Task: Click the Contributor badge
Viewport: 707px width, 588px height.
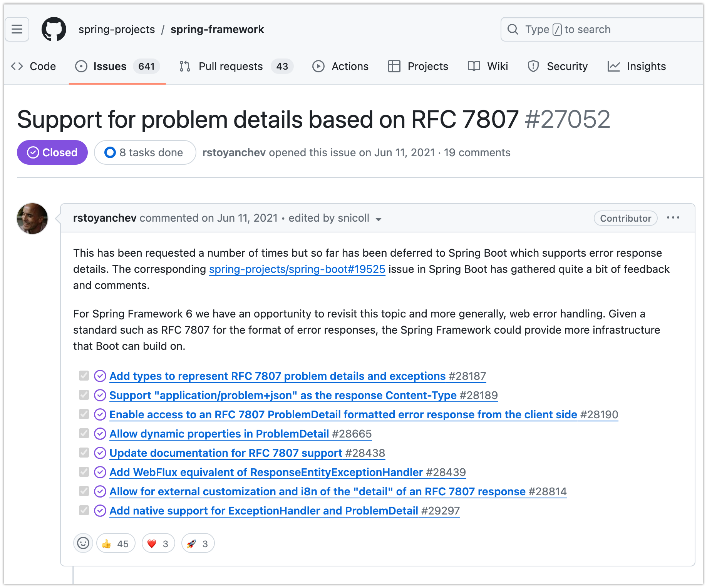Action: 625,218
